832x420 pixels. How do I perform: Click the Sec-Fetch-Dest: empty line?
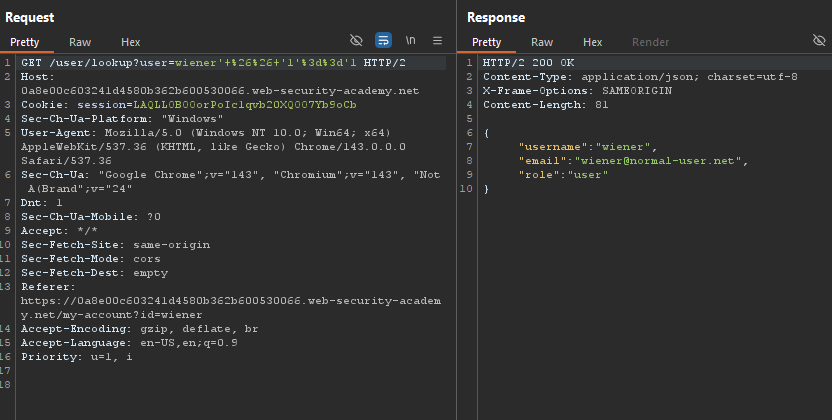click(94, 273)
